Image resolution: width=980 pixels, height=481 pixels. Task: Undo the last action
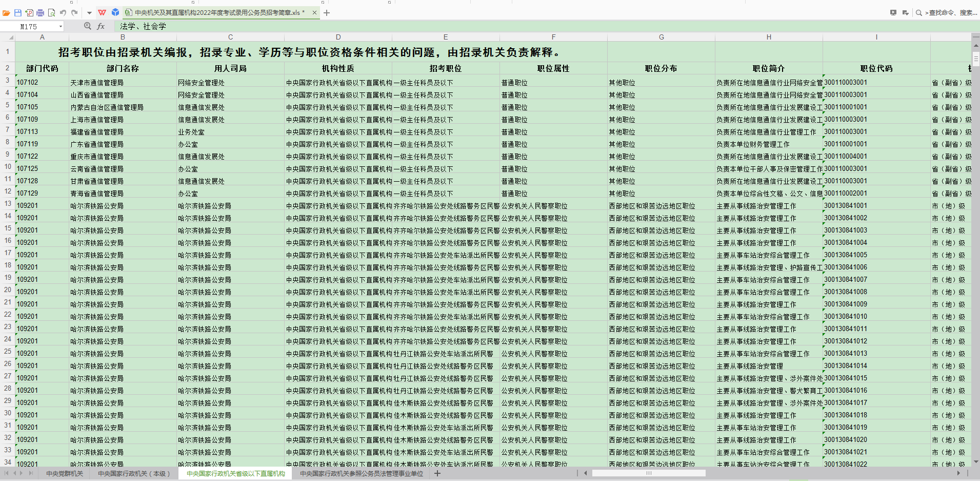click(63, 12)
